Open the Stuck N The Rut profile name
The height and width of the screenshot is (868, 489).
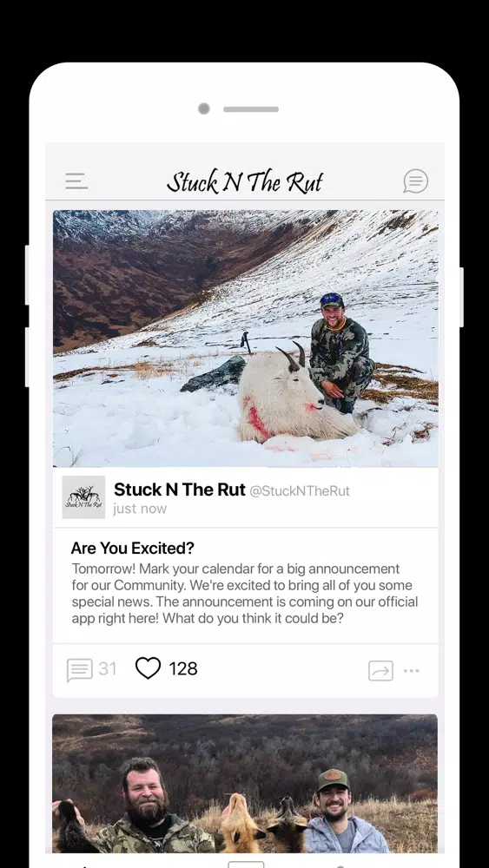pyautogui.click(x=180, y=490)
